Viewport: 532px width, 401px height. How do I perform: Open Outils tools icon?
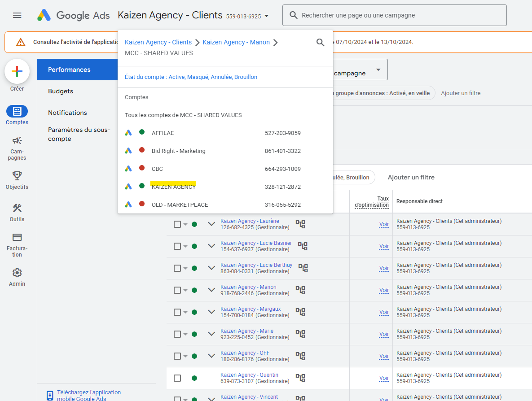[17, 208]
